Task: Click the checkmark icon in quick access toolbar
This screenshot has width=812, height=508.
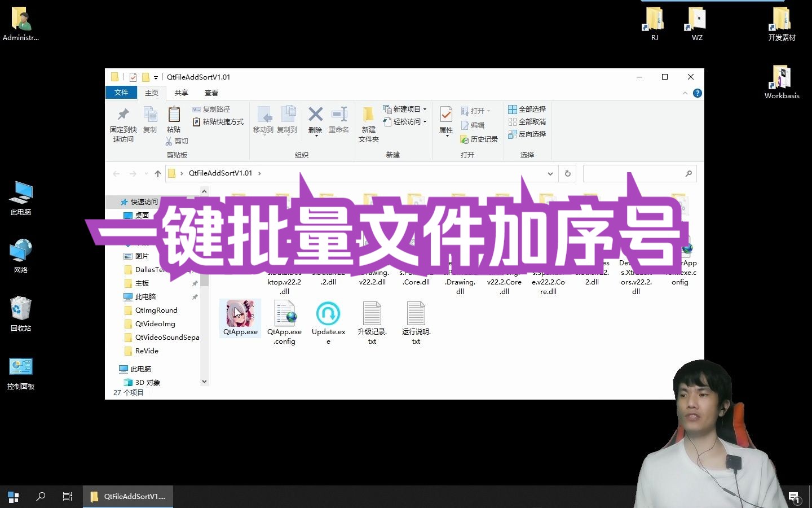Action: point(133,77)
